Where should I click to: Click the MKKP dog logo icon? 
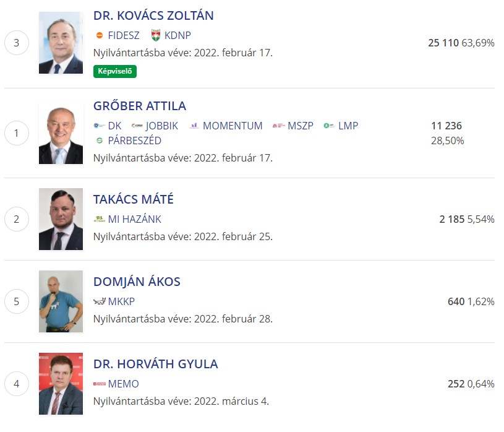100,301
